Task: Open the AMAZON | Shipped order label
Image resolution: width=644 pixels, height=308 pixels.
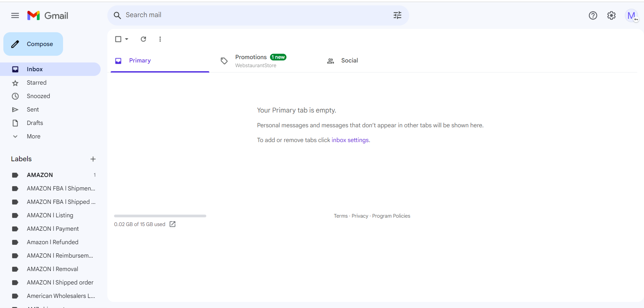Action: point(50,282)
